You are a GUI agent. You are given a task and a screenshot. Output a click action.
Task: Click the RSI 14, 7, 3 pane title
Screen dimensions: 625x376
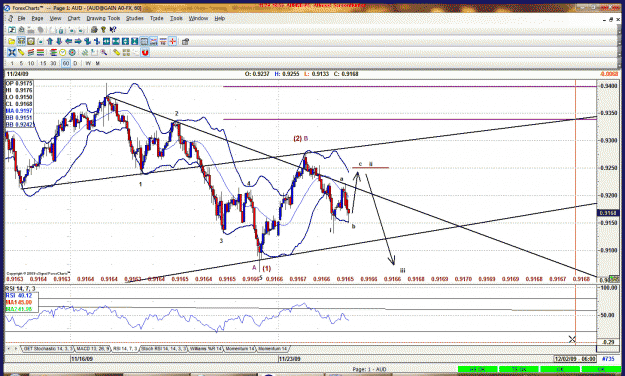20,288
